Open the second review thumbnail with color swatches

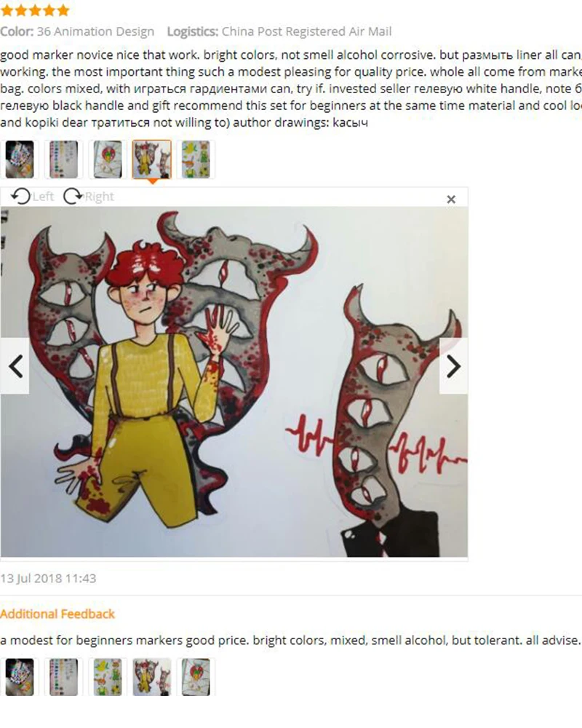point(63,159)
